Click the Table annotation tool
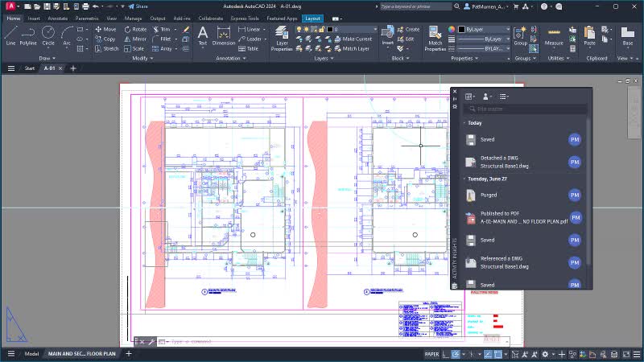The width and height of the screenshot is (644, 362). pos(248,48)
